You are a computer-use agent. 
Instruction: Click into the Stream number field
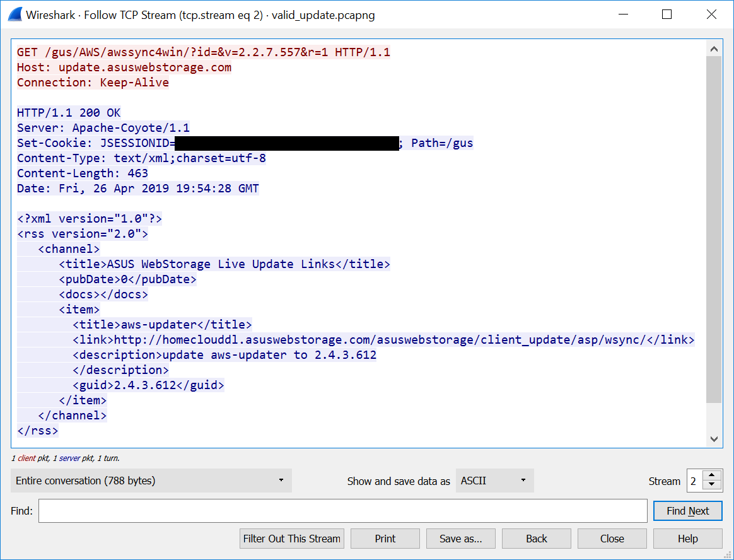pos(694,481)
